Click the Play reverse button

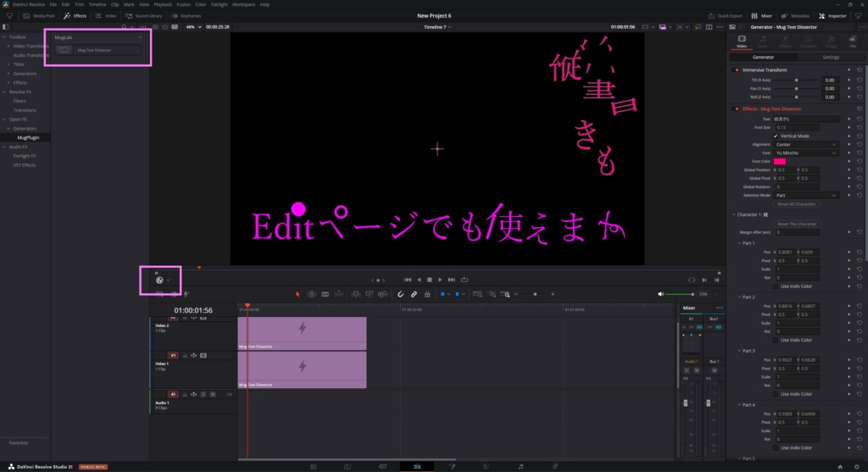click(419, 280)
